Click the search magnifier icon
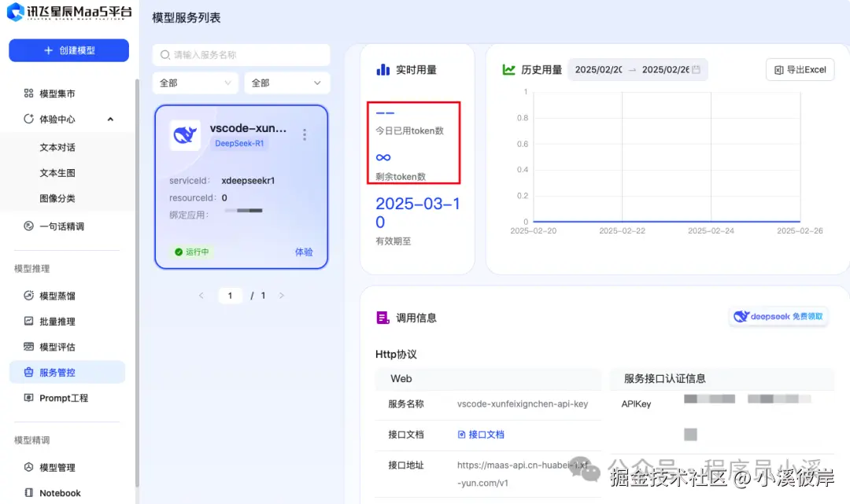Viewport: 850px width, 504px height. click(x=164, y=55)
